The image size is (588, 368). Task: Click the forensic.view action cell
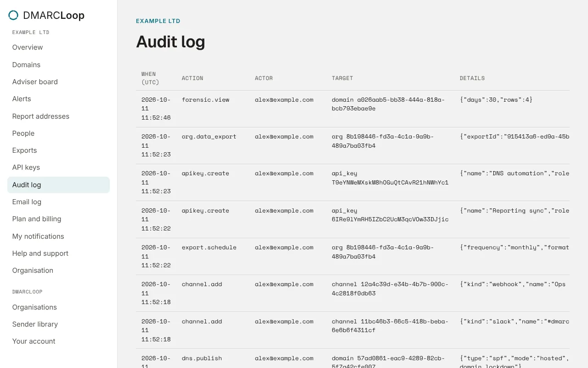click(205, 100)
